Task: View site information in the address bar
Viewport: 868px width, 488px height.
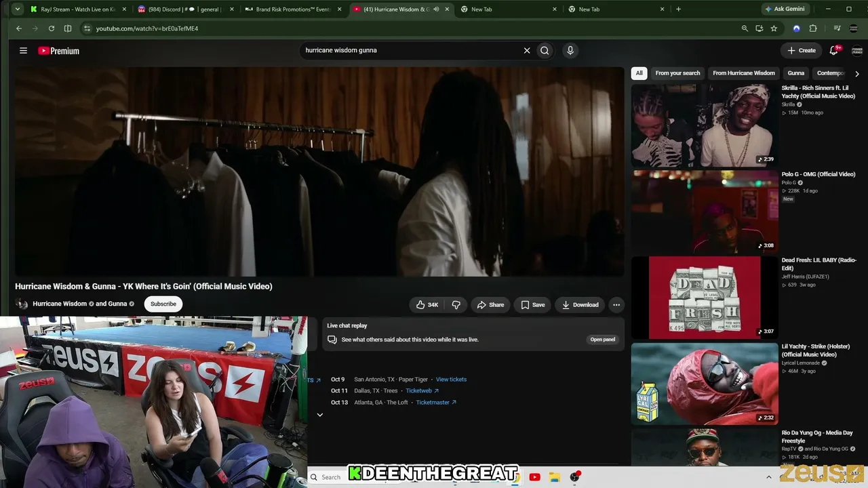Action: (86, 28)
